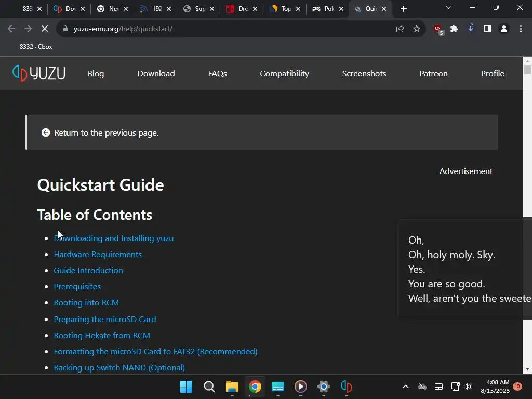Image resolution: width=532 pixels, height=399 pixels.
Task: Open the Extensions puzzle icon
Action: point(454,29)
